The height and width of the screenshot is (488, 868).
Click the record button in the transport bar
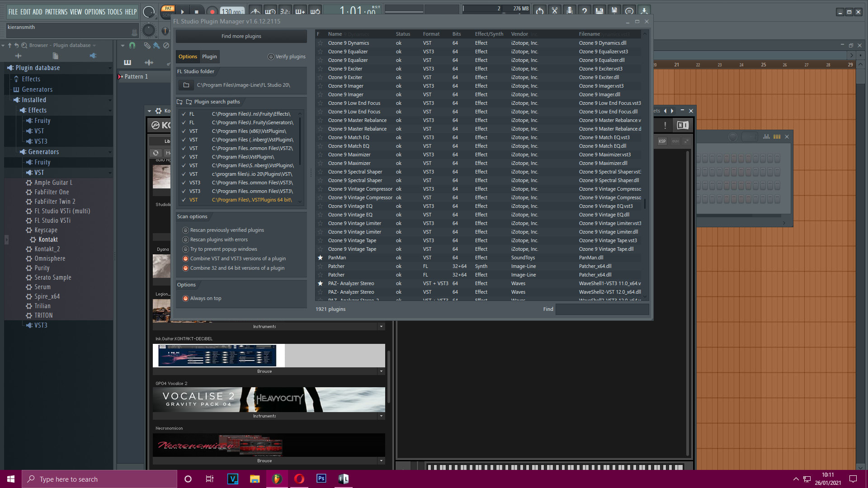click(212, 11)
